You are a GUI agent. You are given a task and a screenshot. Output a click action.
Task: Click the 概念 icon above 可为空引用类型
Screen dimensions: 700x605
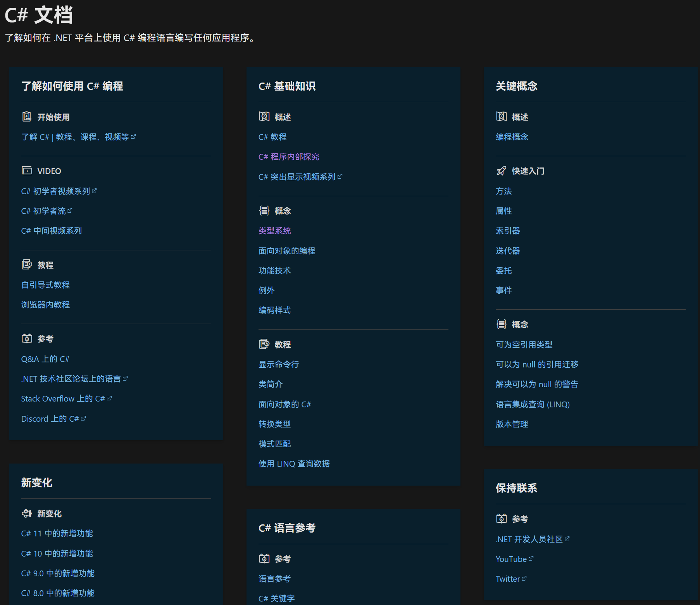(501, 324)
